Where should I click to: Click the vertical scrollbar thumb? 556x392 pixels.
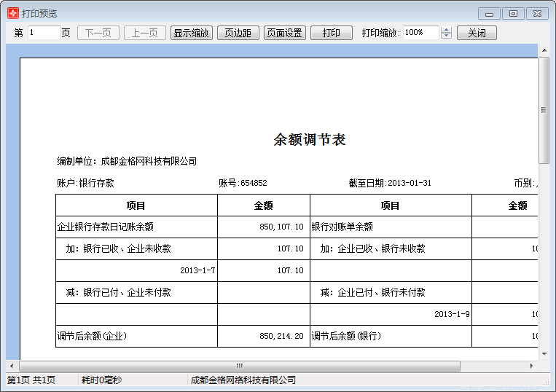click(544, 109)
